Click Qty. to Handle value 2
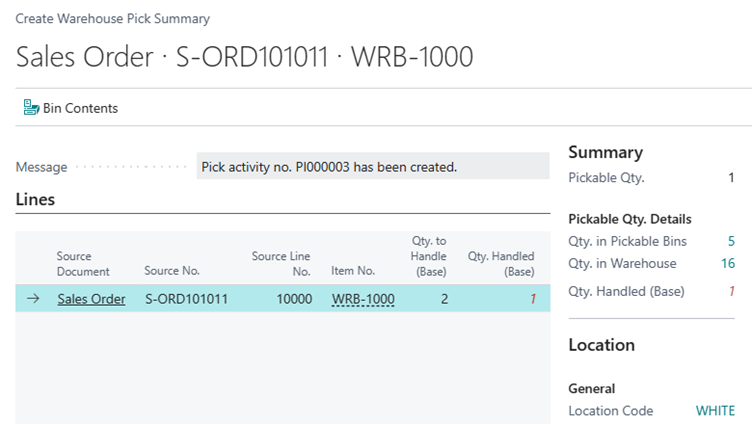752x424 pixels. [x=444, y=299]
